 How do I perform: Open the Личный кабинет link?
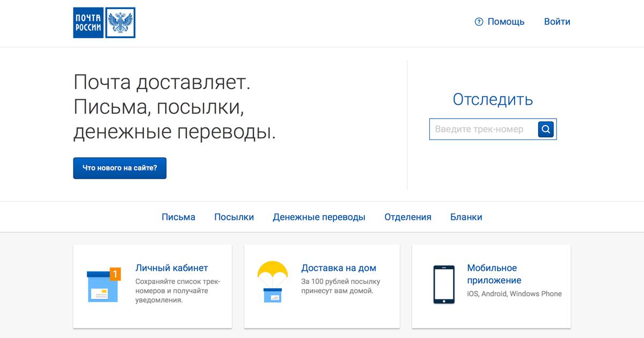172,268
